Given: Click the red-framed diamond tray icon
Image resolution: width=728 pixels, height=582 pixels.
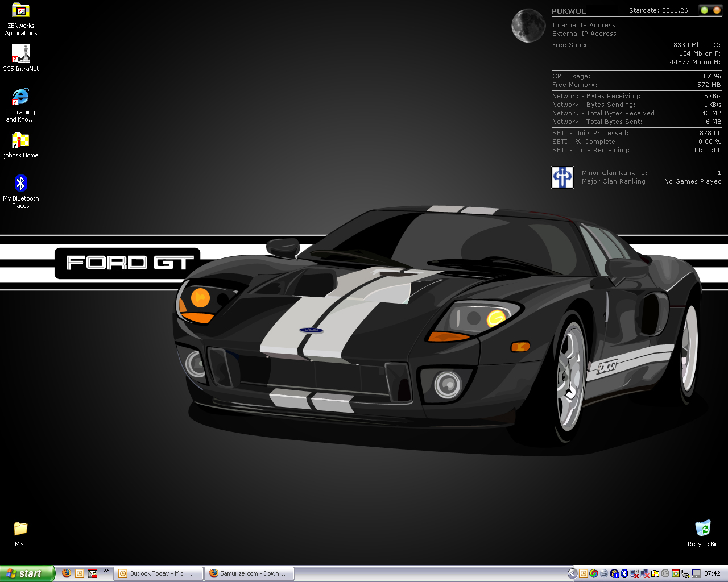Looking at the screenshot, I should coord(676,573).
